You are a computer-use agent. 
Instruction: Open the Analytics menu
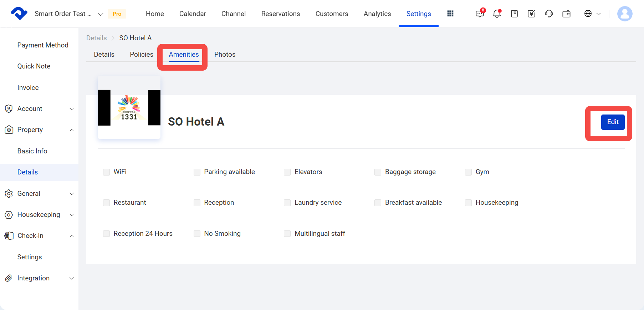pos(377,14)
